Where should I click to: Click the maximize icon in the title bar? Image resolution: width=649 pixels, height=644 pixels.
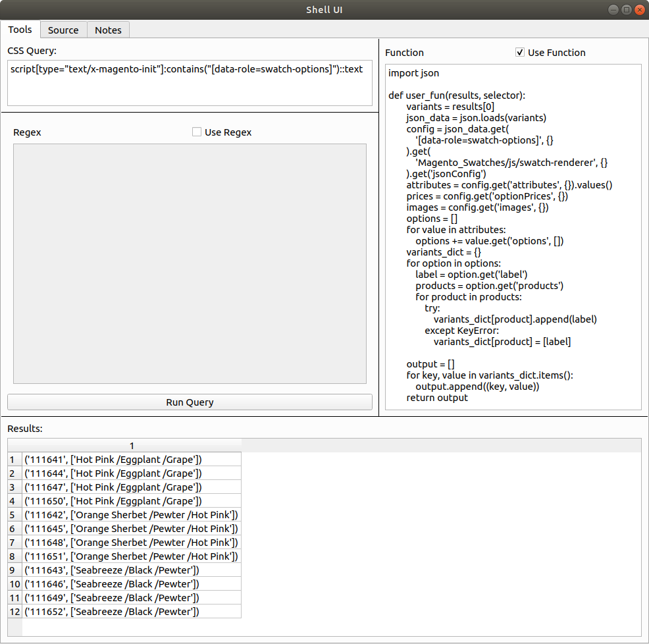(x=626, y=9)
